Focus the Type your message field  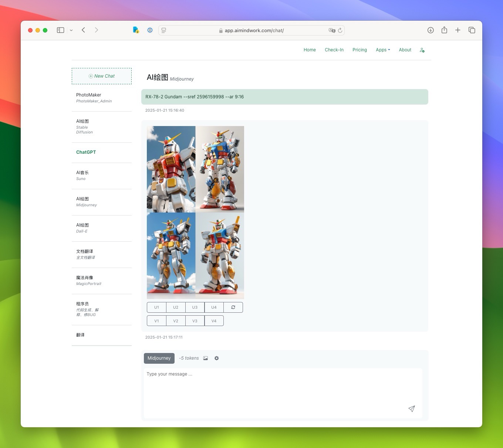[x=283, y=393]
